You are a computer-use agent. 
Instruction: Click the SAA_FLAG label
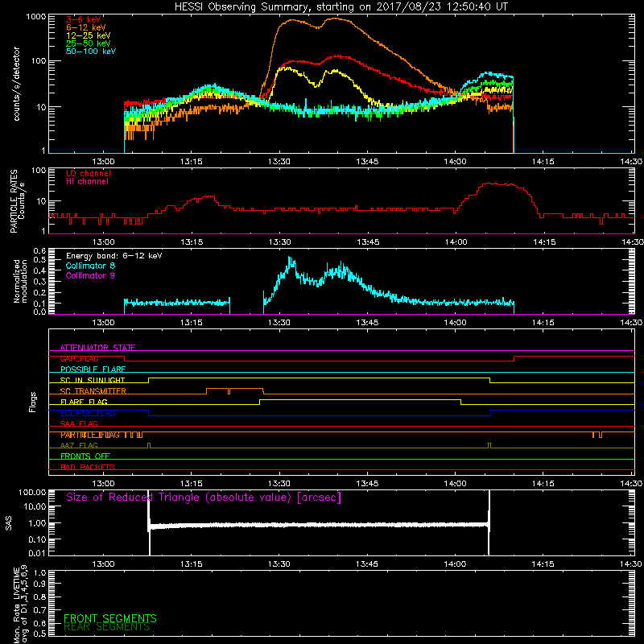click(79, 424)
